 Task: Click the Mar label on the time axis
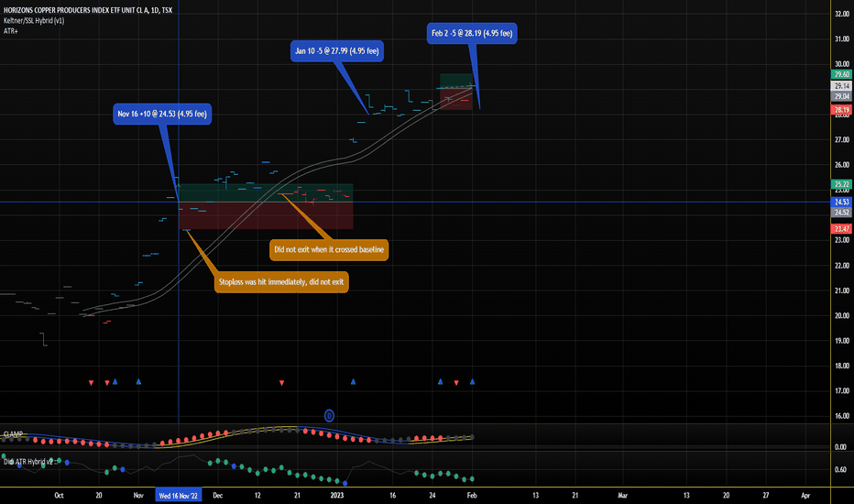[622, 495]
